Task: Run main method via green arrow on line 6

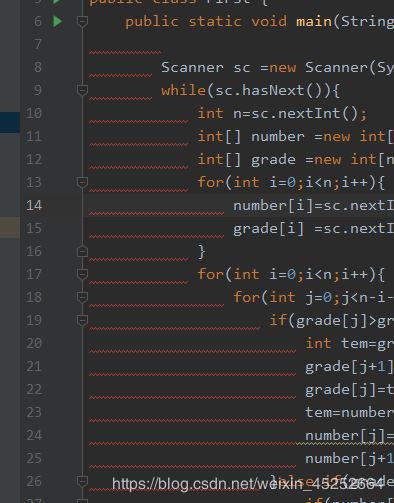Action: click(58, 21)
